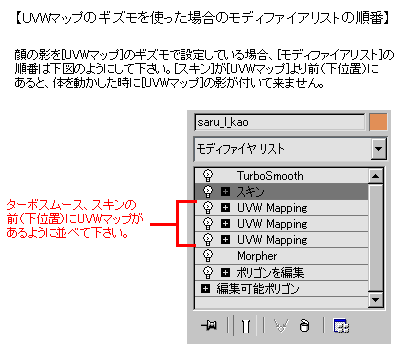Disable lightbulb of UVW Mapping directly below スキン
Image resolution: width=404 pixels, height=360 pixels.
(208, 207)
